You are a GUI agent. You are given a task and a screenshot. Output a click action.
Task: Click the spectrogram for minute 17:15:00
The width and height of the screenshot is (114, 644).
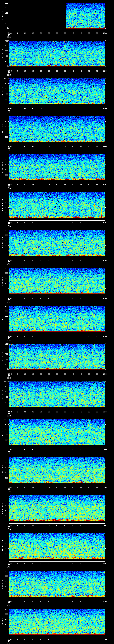(57, 243)
